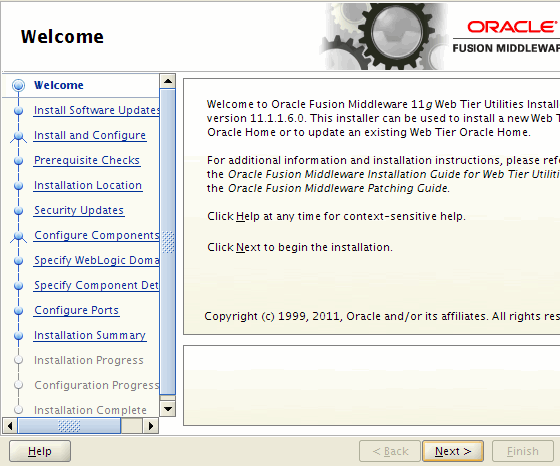The height and width of the screenshot is (466, 560).
Task: Open the Prerequisite Checks step
Action: [87, 160]
